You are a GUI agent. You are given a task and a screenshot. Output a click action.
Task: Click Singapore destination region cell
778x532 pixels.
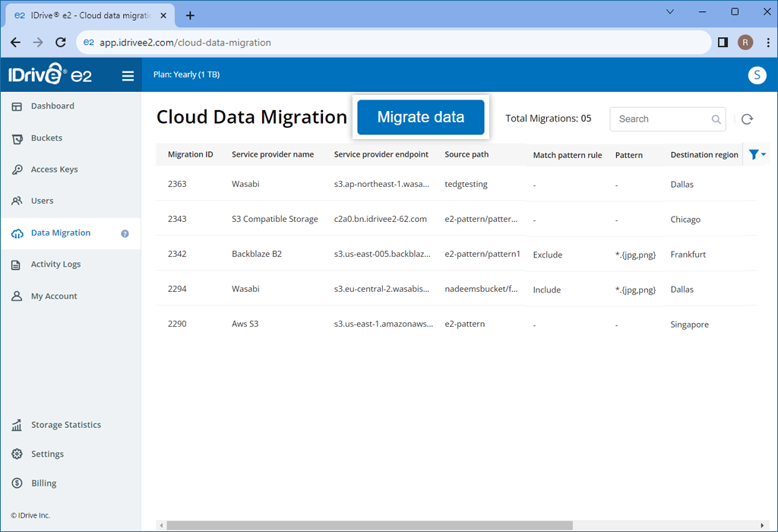point(689,325)
